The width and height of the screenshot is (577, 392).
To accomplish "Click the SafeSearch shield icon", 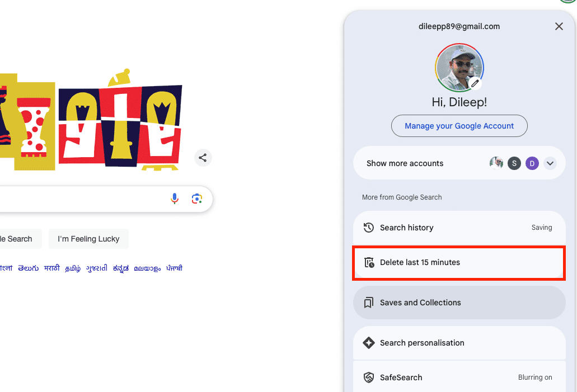I will click(x=368, y=377).
